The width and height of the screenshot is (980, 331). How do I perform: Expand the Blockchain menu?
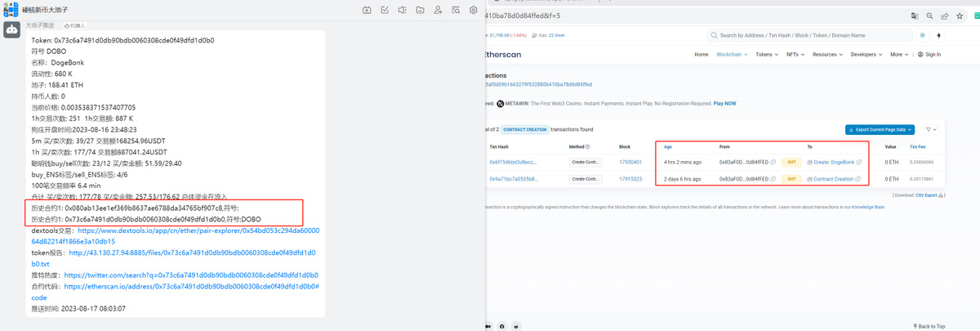732,55
